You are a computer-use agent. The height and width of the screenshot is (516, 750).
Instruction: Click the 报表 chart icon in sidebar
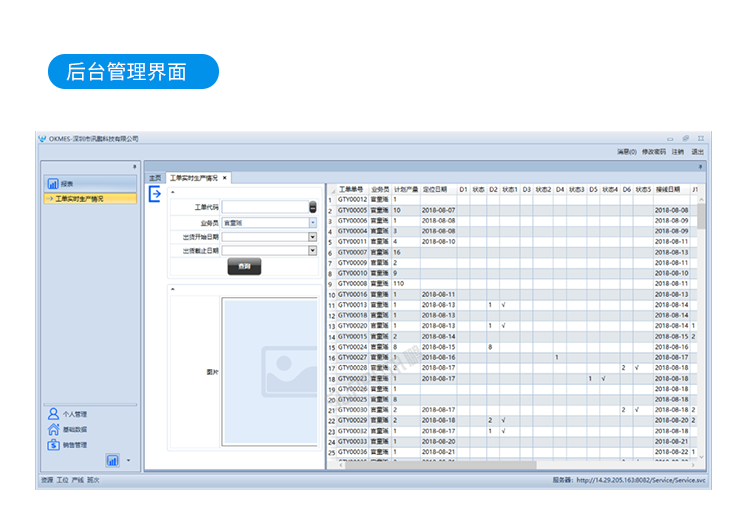52,184
